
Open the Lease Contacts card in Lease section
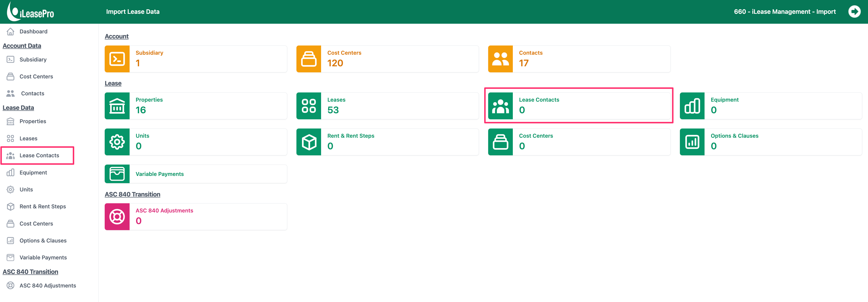pyautogui.click(x=579, y=106)
